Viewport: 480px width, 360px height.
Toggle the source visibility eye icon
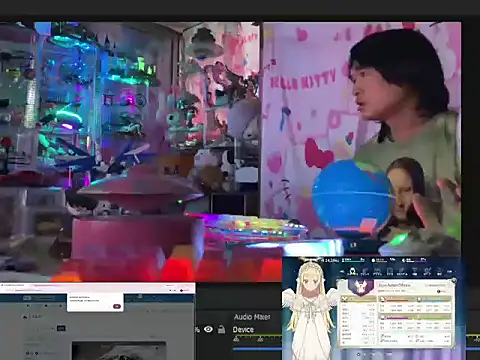click(208, 329)
